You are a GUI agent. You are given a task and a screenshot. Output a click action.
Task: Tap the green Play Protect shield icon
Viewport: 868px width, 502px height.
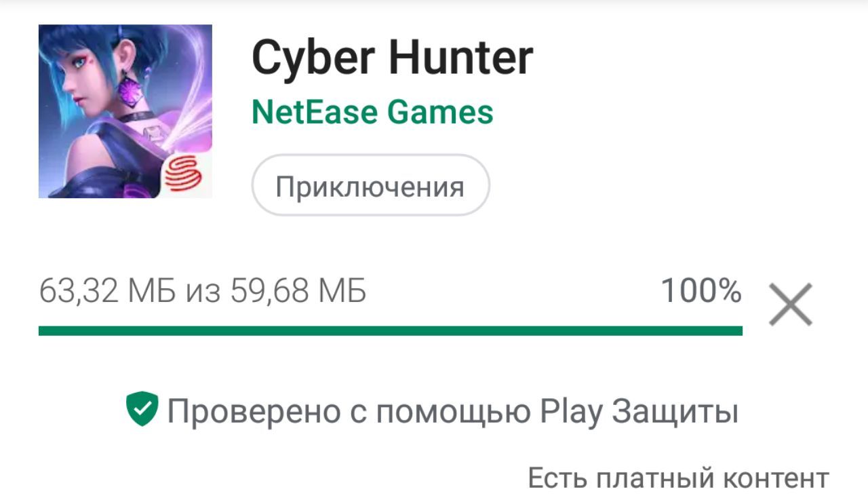pos(142,409)
